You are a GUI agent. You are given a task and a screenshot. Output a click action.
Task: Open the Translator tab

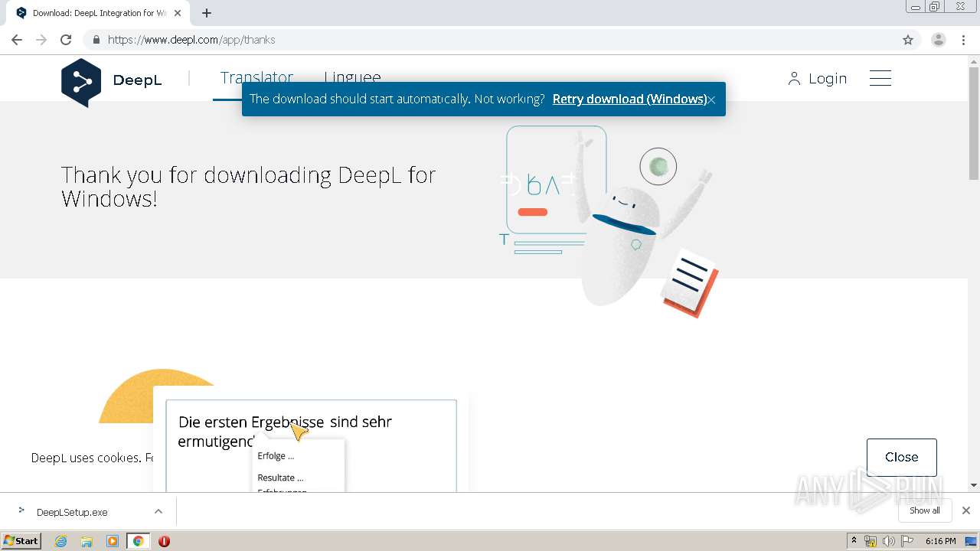tap(256, 77)
